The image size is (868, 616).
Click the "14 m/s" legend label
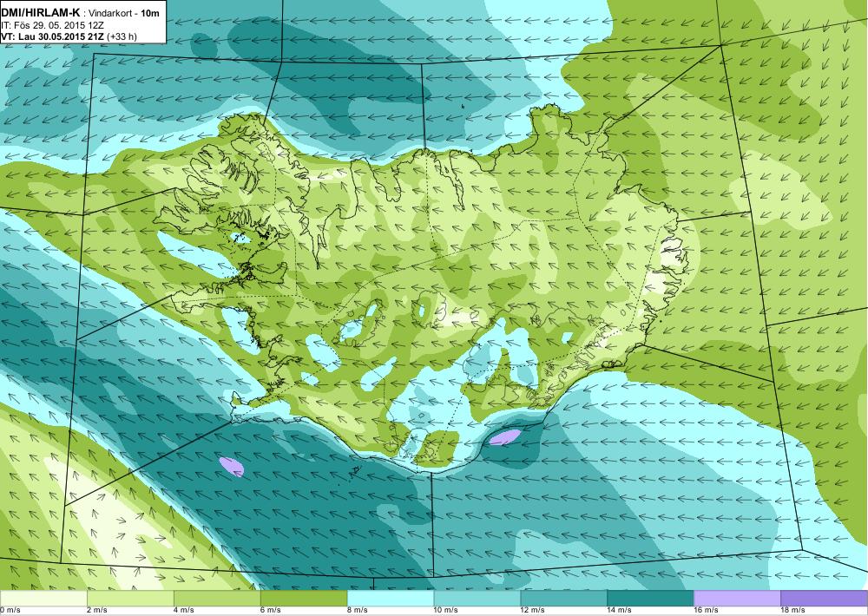[620, 611]
